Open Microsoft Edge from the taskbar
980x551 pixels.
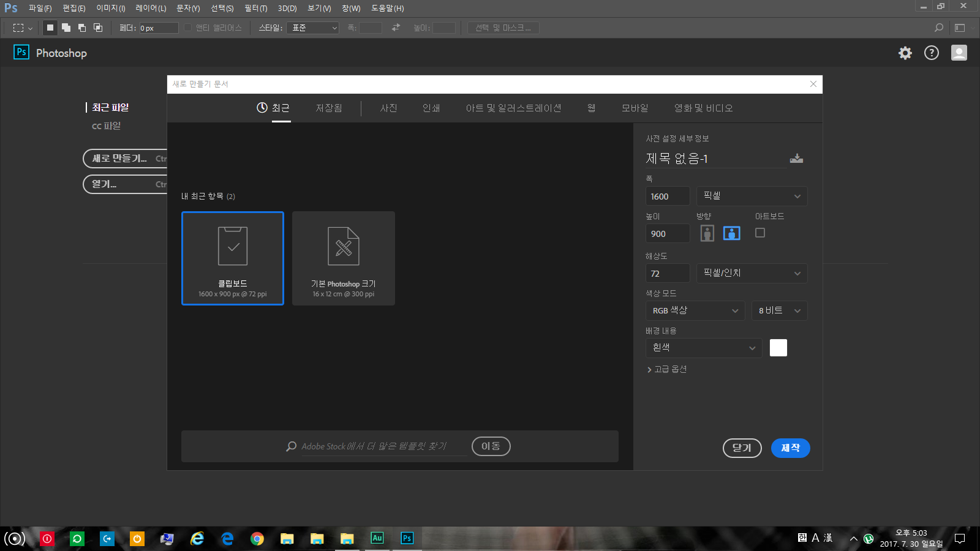coord(227,539)
